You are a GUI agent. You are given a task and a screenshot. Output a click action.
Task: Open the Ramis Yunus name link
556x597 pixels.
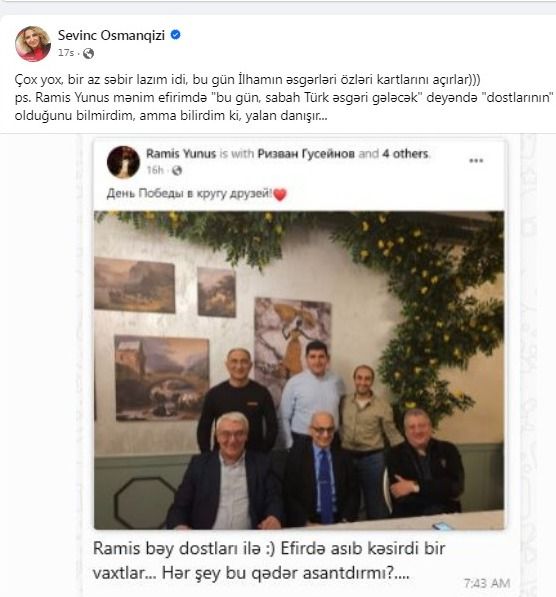[x=181, y=154]
